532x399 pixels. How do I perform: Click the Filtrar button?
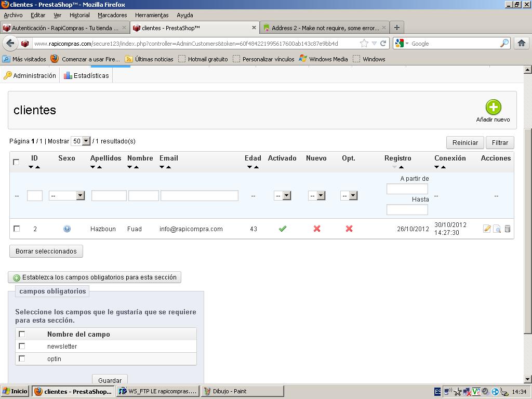pyautogui.click(x=500, y=142)
